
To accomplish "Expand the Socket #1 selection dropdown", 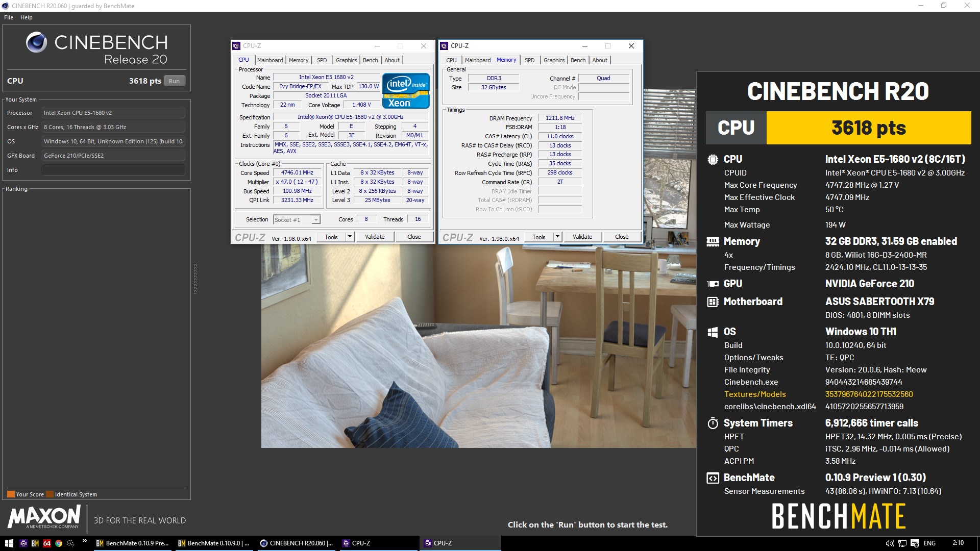I will pos(316,220).
